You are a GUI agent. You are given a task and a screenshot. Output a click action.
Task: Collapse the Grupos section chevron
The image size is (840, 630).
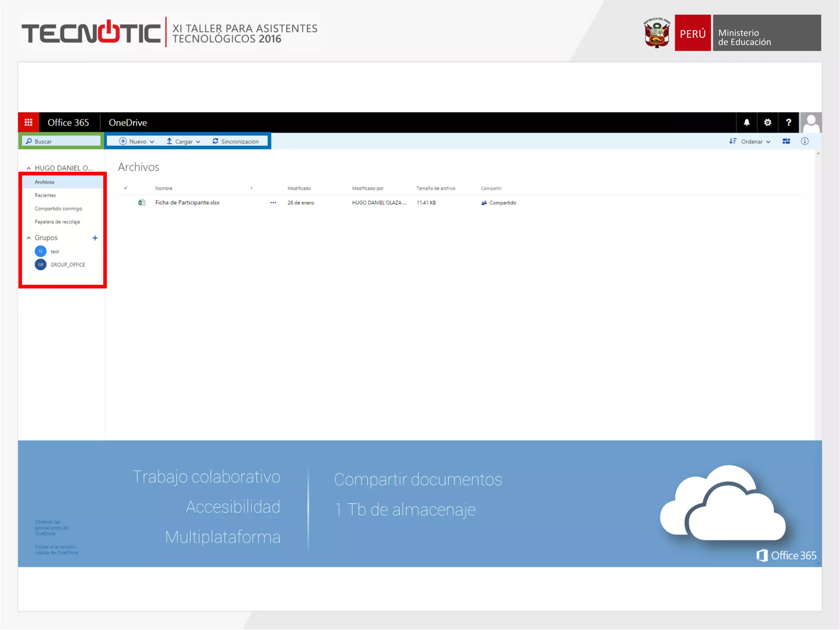pos(29,237)
